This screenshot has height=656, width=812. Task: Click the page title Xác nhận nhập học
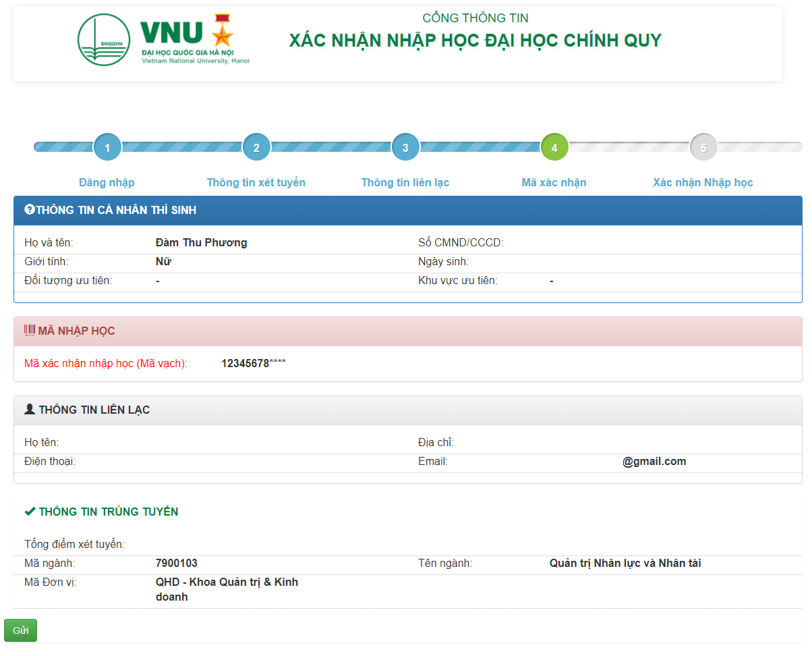pyautogui.click(x=475, y=40)
